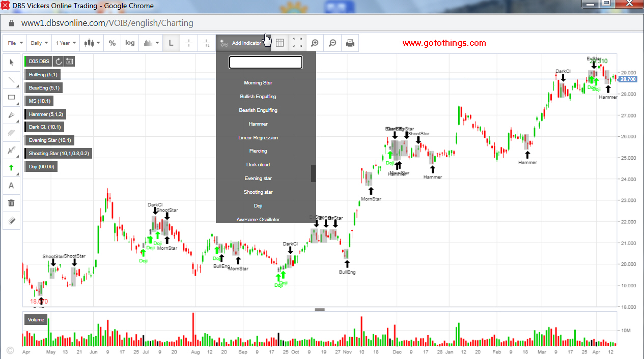Toggle the L last price line

pos(171,43)
